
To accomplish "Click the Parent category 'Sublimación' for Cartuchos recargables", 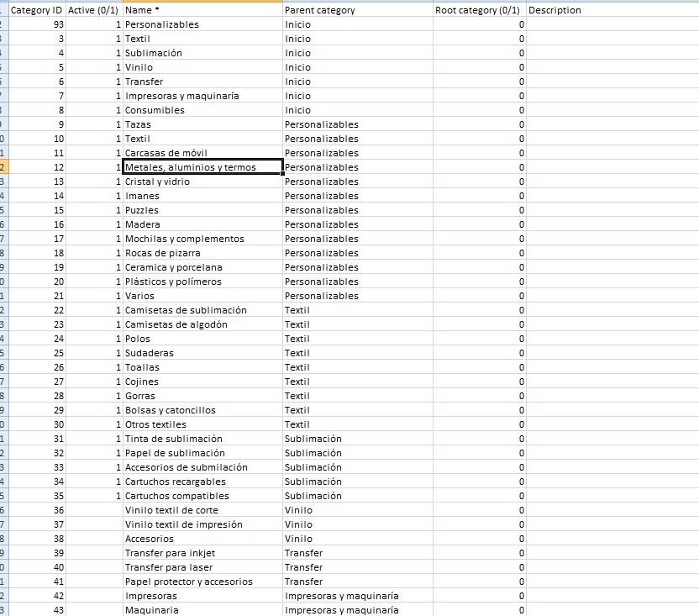I will pyautogui.click(x=358, y=481).
